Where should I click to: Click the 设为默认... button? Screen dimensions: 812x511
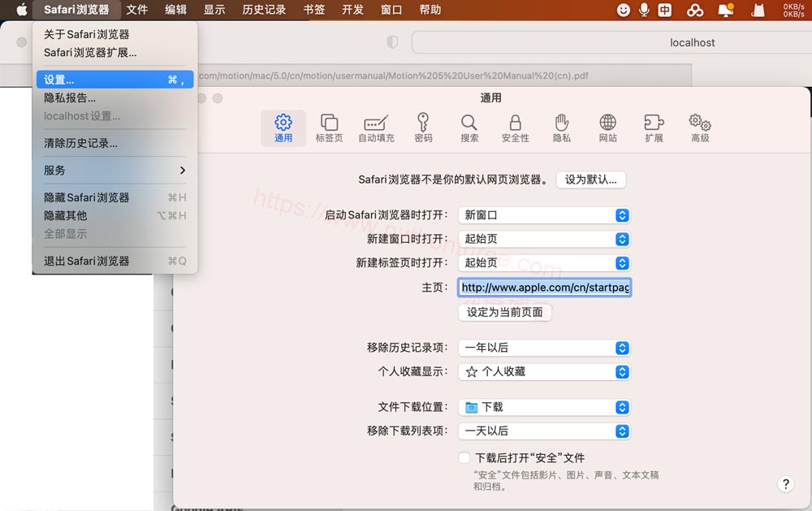coord(590,180)
